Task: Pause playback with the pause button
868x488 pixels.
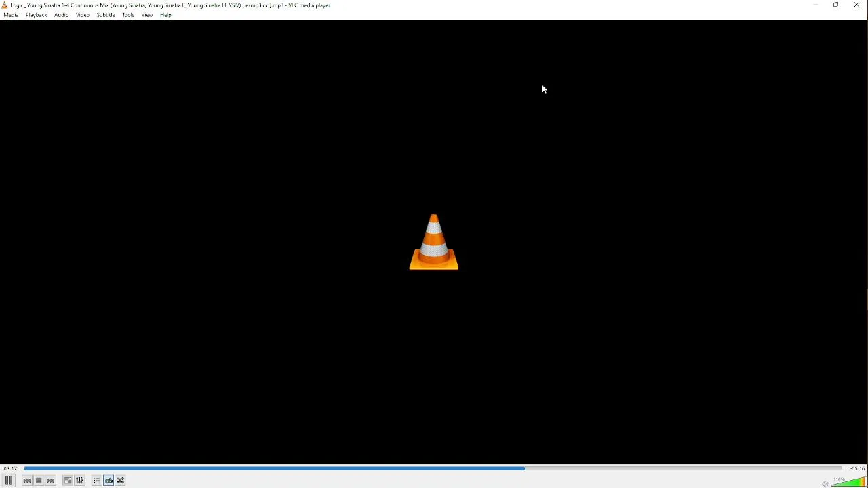Action: click(9, 481)
